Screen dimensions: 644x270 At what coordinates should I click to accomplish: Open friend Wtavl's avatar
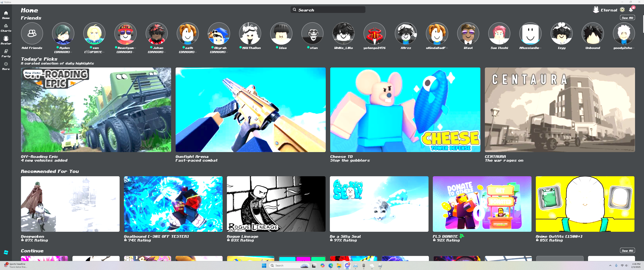pyautogui.click(x=468, y=33)
